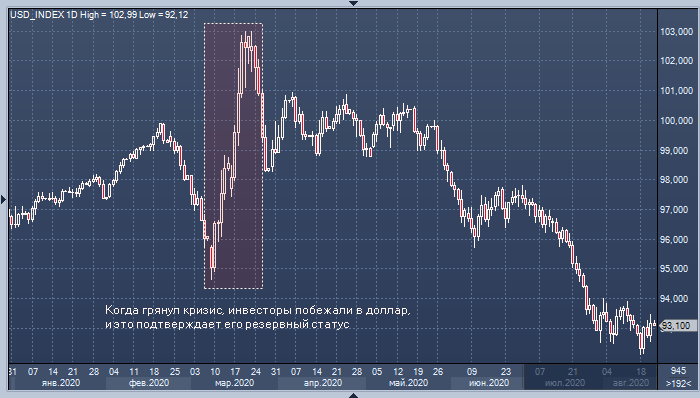Click the апр.2020 month label
Image resolution: width=700 pixels, height=398 pixels.
pyautogui.click(x=322, y=383)
